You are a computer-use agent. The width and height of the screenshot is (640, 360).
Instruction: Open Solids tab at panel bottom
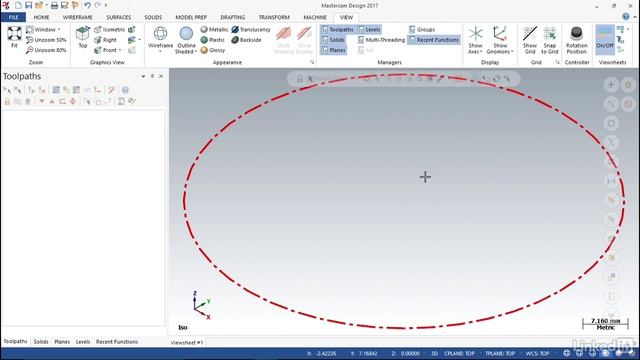[x=41, y=342]
